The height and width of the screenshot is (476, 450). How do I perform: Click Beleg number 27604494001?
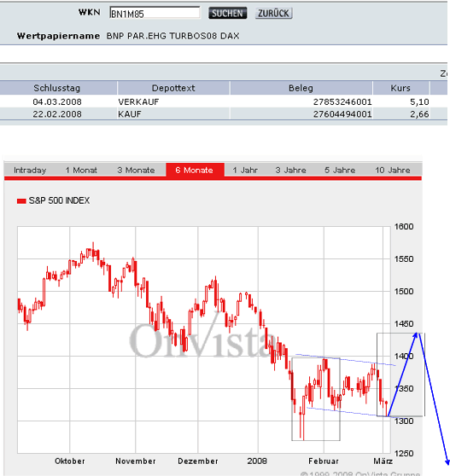pyautogui.click(x=342, y=114)
